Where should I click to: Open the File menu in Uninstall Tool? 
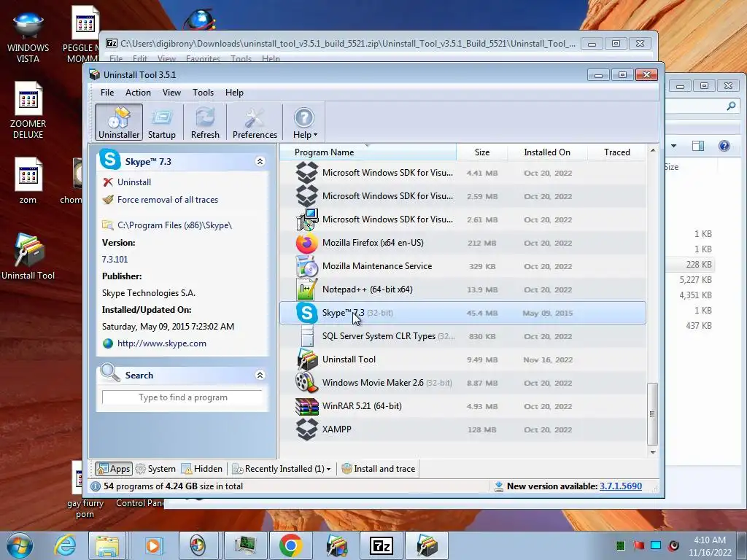(107, 93)
